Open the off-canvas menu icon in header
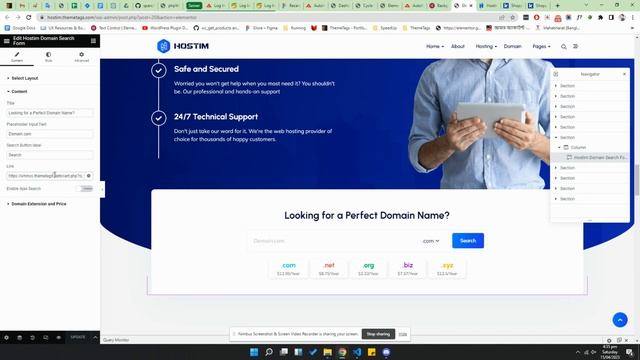 point(576,47)
